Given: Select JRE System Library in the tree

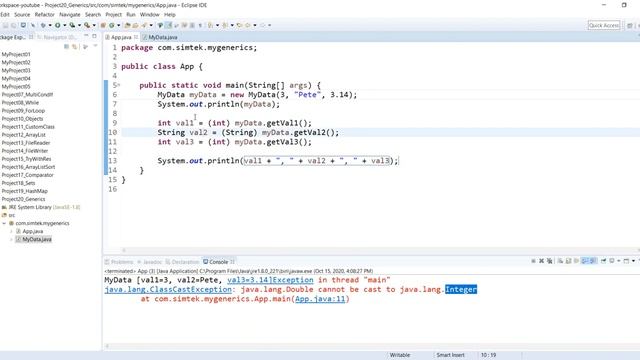Looking at the screenshot, I should point(41,207).
